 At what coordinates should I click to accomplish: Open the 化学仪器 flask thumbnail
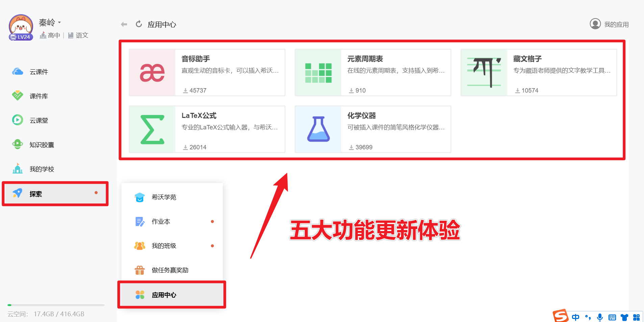click(318, 129)
